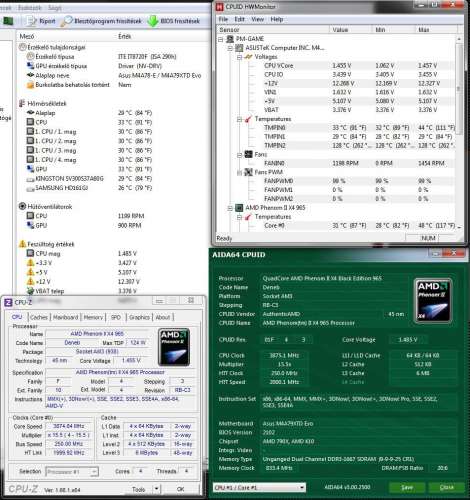Click the Riport toolbar icon in AIDA64
The width and height of the screenshot is (470, 500).
(32, 21)
